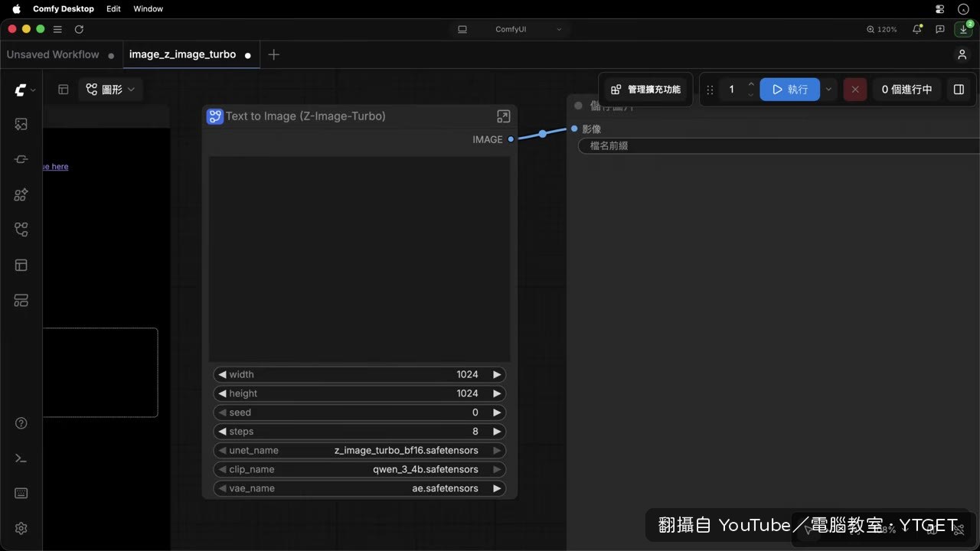
Task: Increment the batch count up arrow
Action: (751, 84)
